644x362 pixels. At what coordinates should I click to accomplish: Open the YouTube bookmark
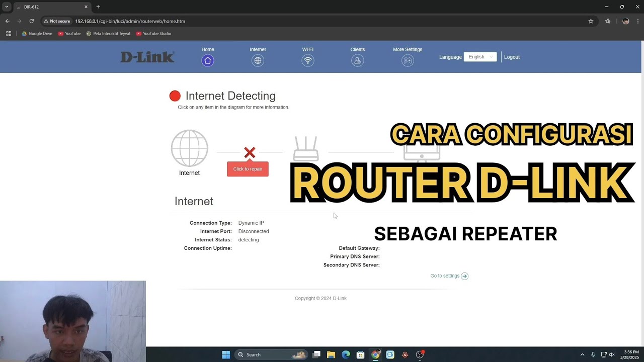[69, 34]
